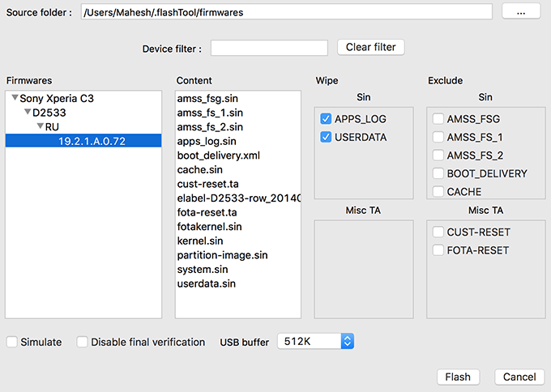The image size is (551, 392).
Task: Collapse the D2533 tree node
Action: click(x=28, y=113)
